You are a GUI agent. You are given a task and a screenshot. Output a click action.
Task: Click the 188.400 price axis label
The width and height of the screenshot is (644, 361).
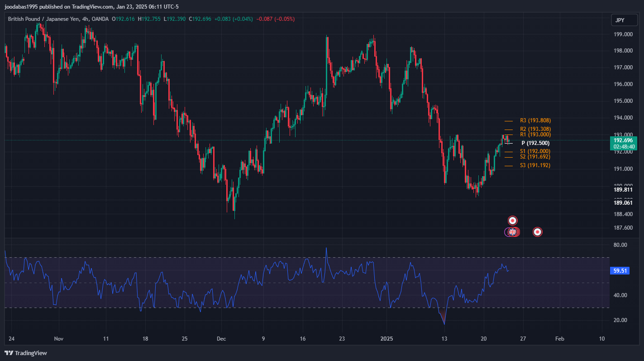623,214
